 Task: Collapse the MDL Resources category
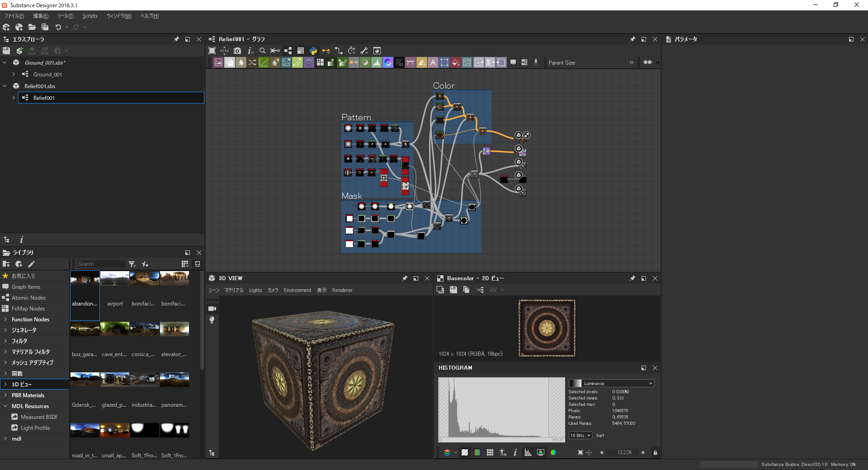coord(5,406)
